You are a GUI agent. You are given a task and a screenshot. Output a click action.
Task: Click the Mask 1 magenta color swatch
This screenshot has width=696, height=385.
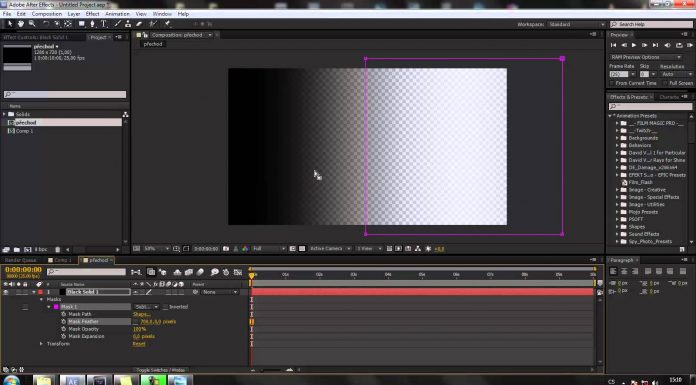[56, 307]
